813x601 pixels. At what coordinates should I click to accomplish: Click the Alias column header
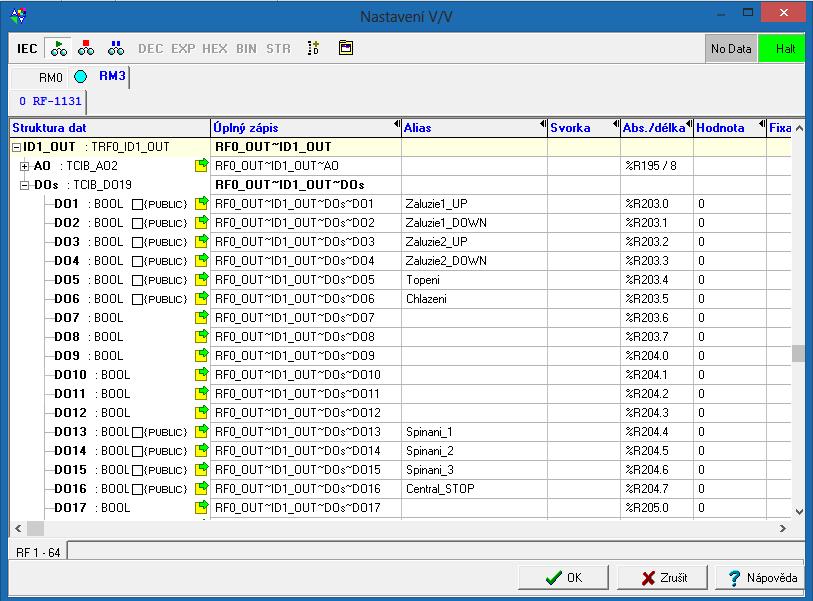474,128
